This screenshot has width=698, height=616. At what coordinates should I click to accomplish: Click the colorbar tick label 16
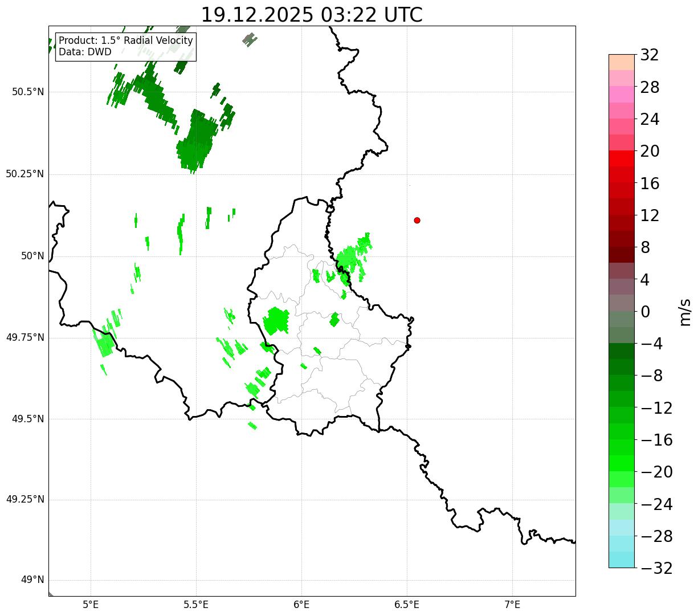click(x=650, y=183)
